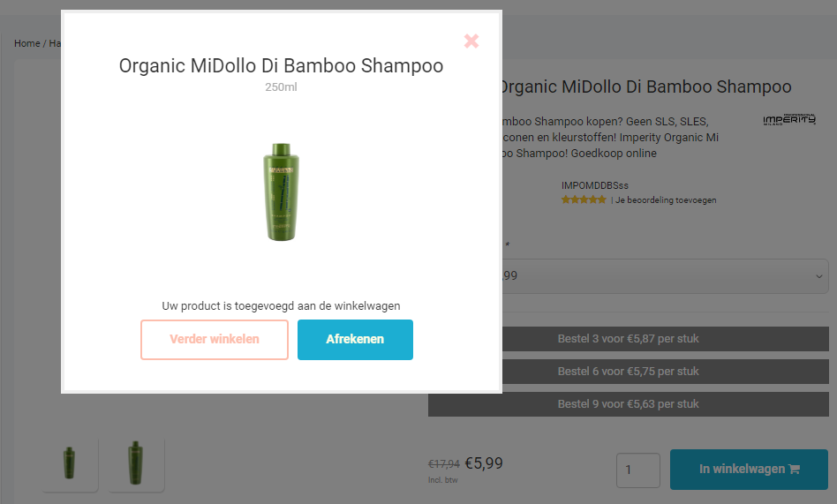Viewport: 837px width, 504px height.
Task: Click the Verder winkelen button
Action: (x=215, y=340)
